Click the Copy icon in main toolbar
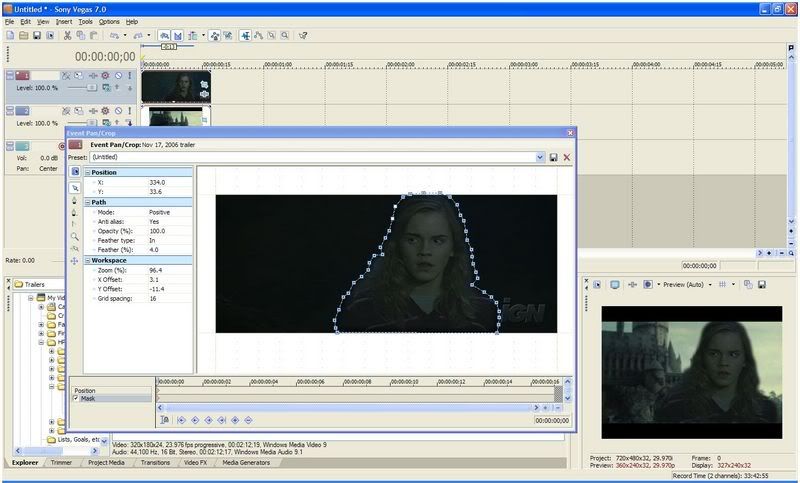The height and width of the screenshot is (483, 800). [81, 35]
